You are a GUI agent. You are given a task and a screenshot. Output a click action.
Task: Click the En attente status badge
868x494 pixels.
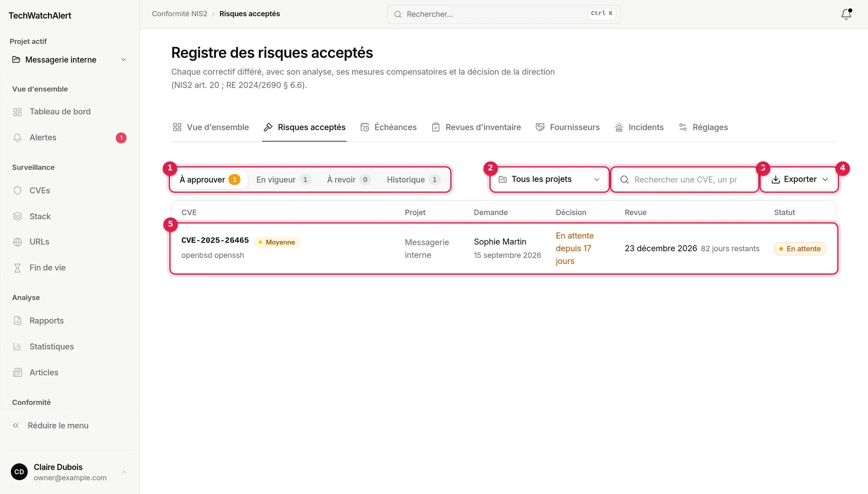(x=800, y=249)
